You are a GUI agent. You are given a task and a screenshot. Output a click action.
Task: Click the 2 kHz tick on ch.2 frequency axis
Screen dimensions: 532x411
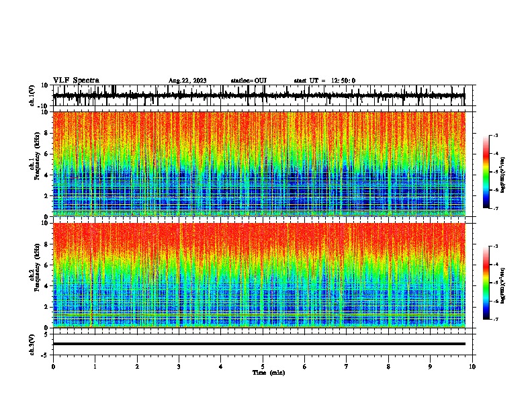click(x=47, y=307)
